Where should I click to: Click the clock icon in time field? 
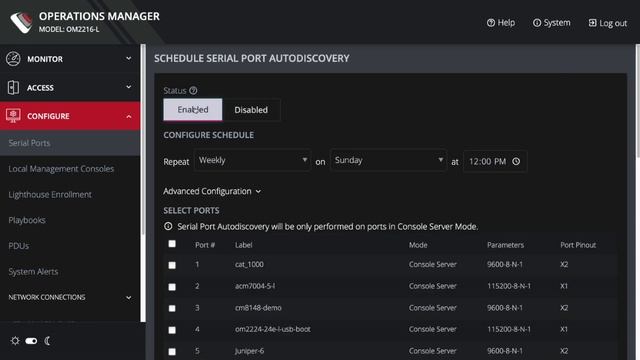click(516, 161)
